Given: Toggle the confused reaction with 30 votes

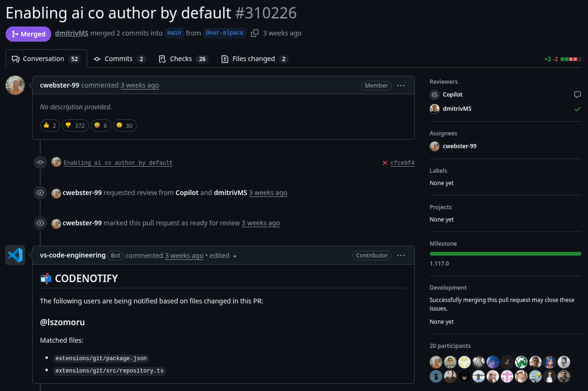Looking at the screenshot, I should pyautogui.click(x=125, y=125).
